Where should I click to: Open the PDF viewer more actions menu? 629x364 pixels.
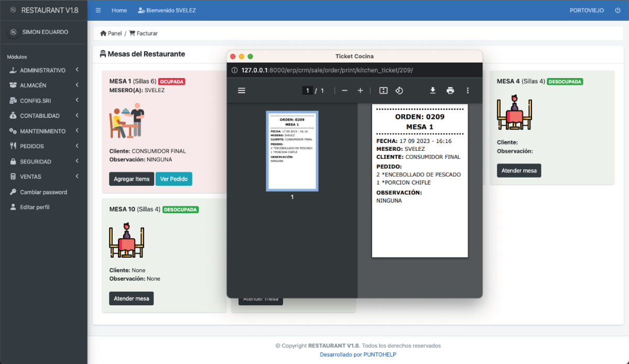[468, 91]
